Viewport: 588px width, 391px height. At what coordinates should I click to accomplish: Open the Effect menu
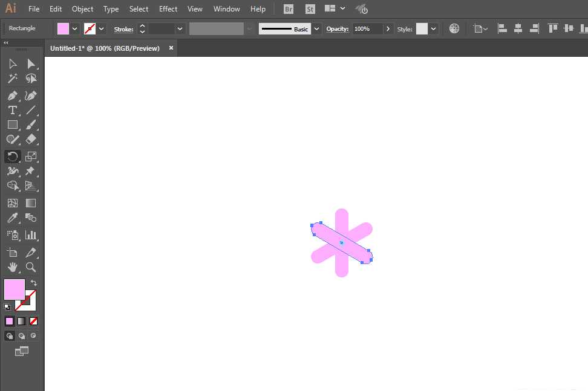168,8
